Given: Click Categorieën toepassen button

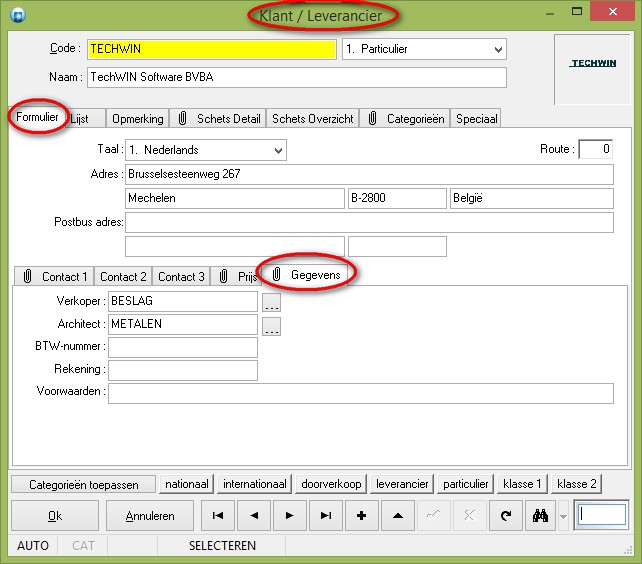Looking at the screenshot, I should [x=84, y=485].
